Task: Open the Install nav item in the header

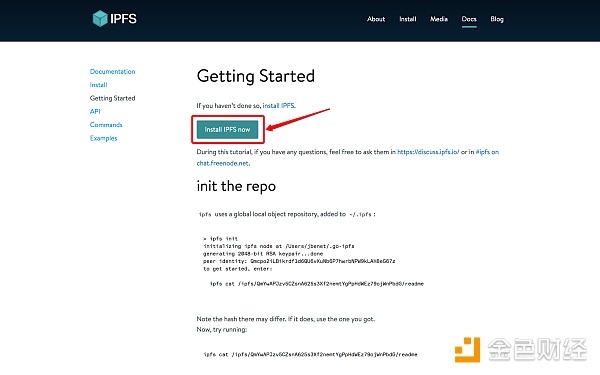Action: click(x=408, y=19)
